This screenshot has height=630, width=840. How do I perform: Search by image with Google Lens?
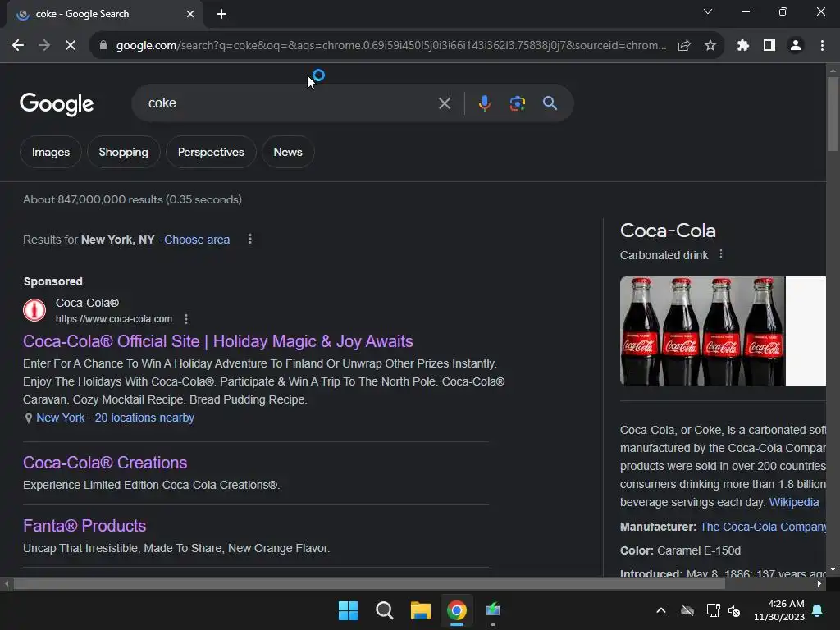tap(517, 103)
